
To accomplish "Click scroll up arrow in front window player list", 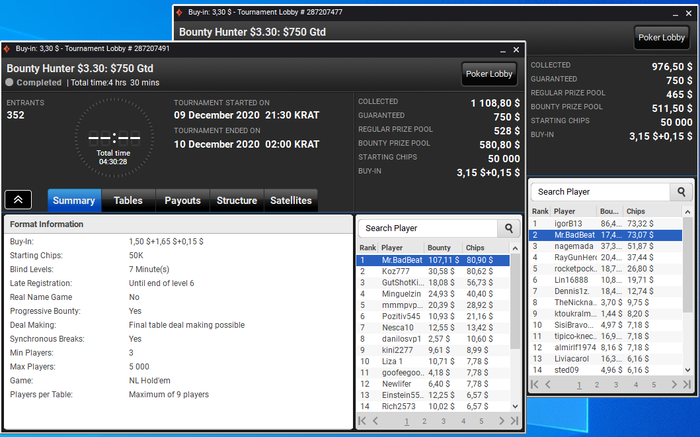I will (515, 248).
